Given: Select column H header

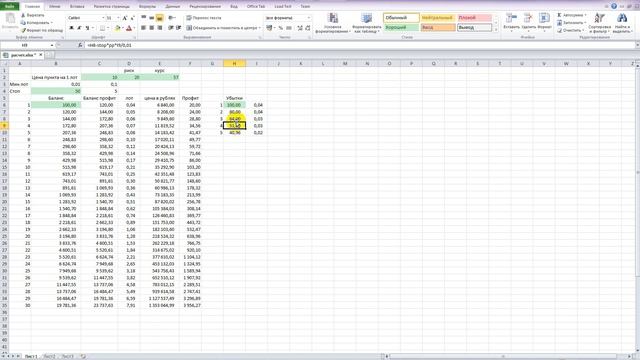Looking at the screenshot, I should pyautogui.click(x=234, y=64).
